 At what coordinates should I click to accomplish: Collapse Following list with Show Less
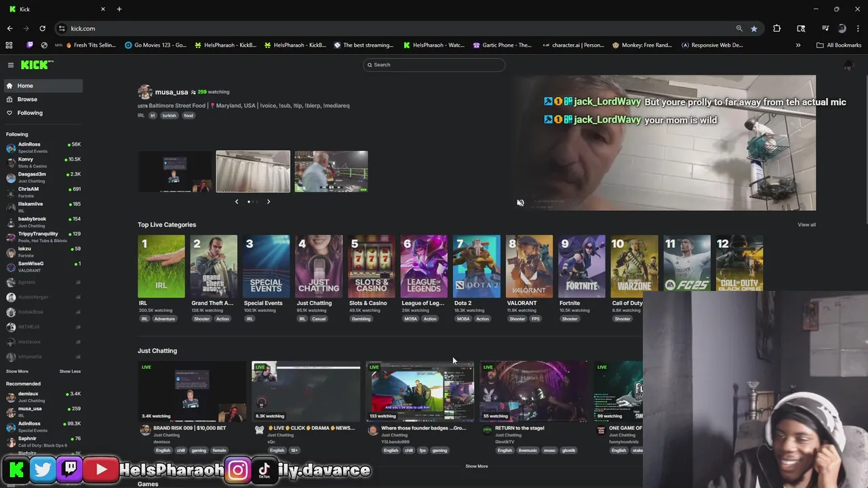[70, 371]
